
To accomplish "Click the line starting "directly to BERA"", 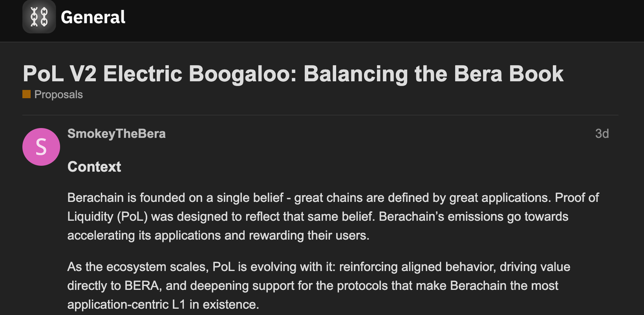I will (312, 286).
